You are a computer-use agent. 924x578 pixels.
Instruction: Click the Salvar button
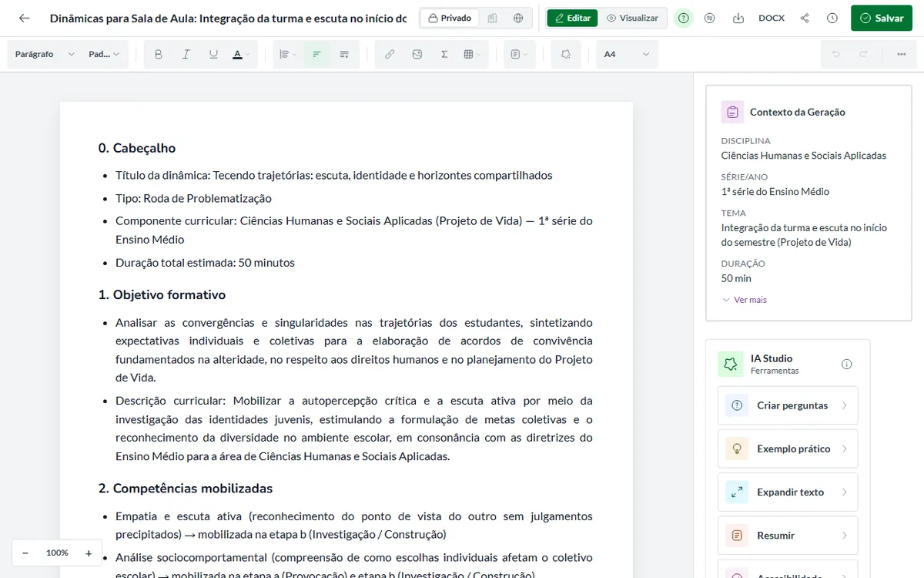(882, 18)
